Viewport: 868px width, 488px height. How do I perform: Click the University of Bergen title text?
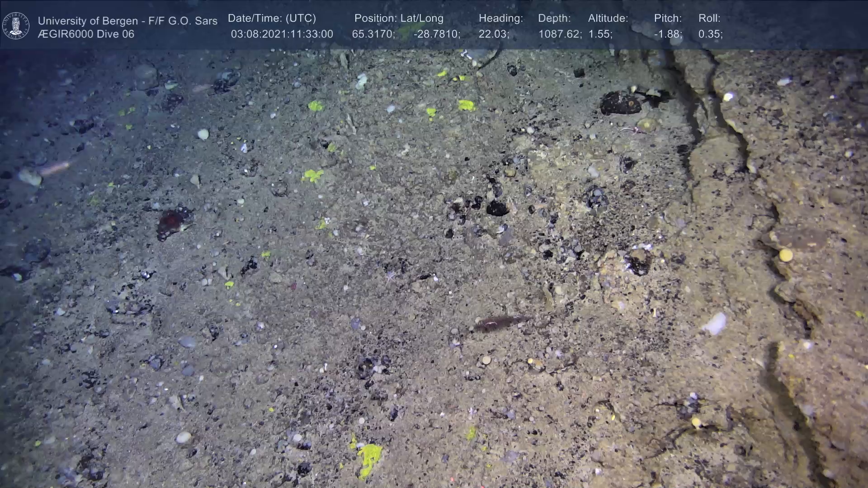[x=127, y=21]
